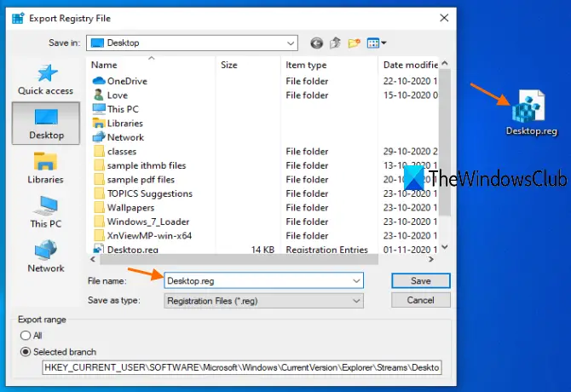Image resolution: width=571 pixels, height=392 pixels.
Task: Select the Love user folder
Action: [x=110, y=95]
